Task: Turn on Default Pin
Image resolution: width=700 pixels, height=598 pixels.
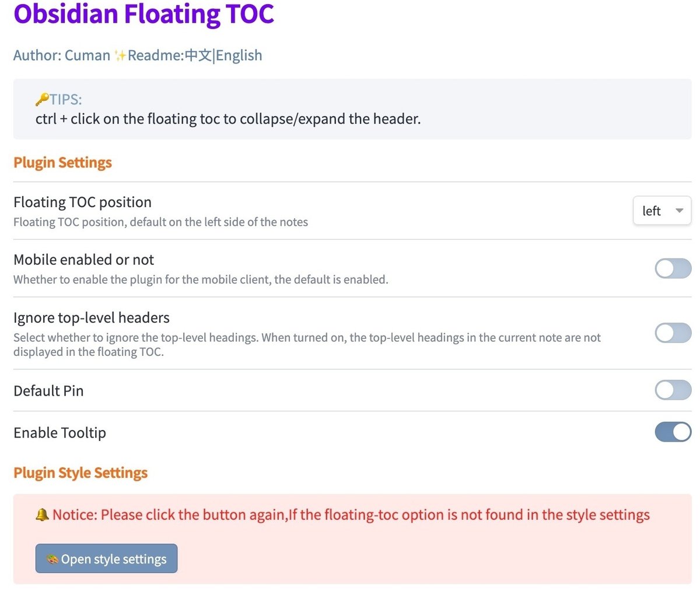Action: tap(673, 390)
